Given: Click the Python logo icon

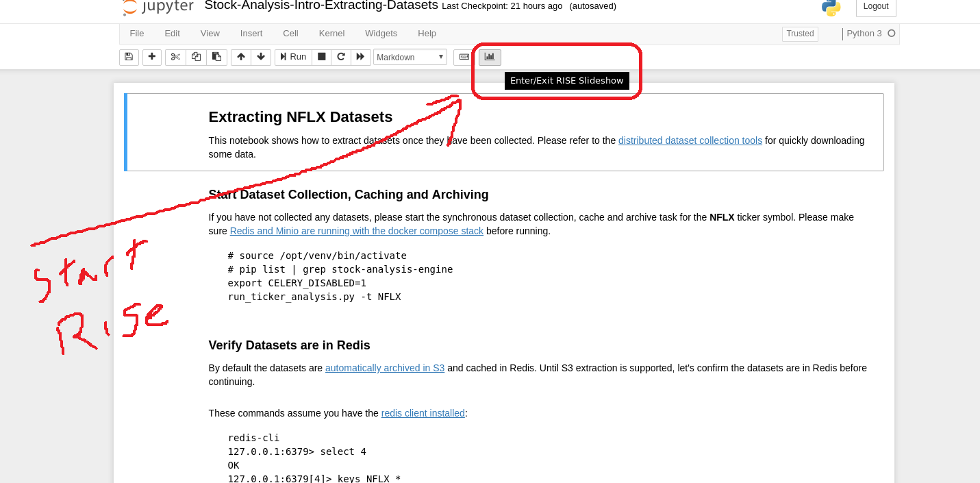Looking at the screenshot, I should (x=831, y=7).
